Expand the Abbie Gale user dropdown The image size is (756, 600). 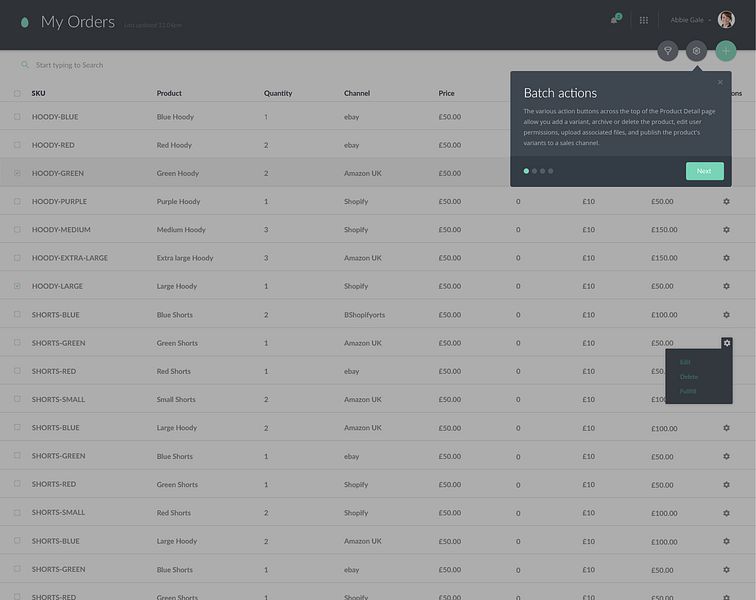pyautogui.click(x=690, y=20)
